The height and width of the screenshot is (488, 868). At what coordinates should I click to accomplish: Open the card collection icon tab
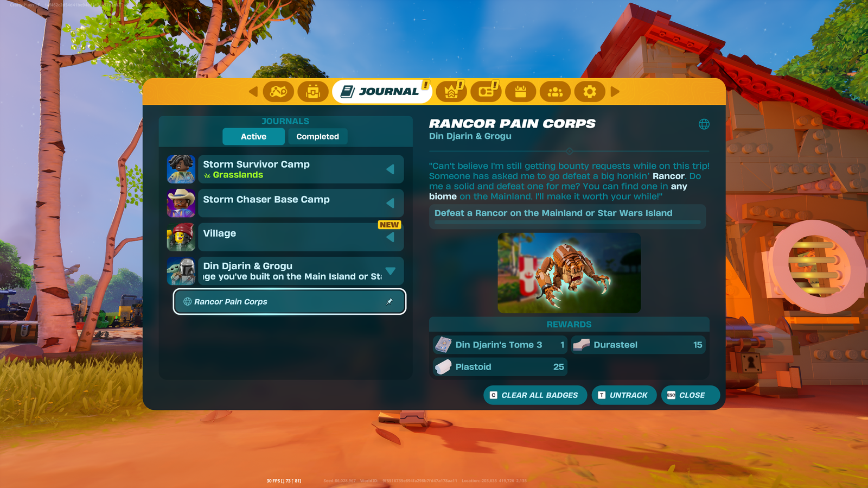click(486, 92)
